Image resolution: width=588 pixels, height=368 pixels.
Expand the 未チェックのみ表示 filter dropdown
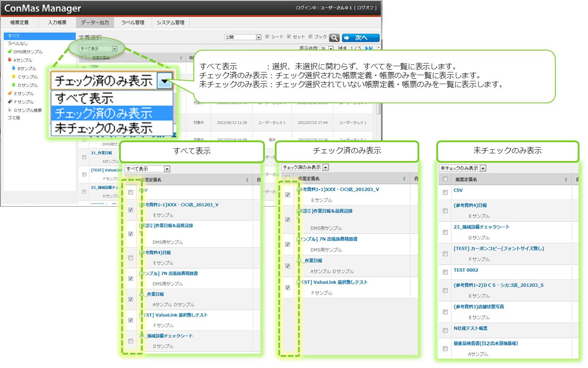482,168
